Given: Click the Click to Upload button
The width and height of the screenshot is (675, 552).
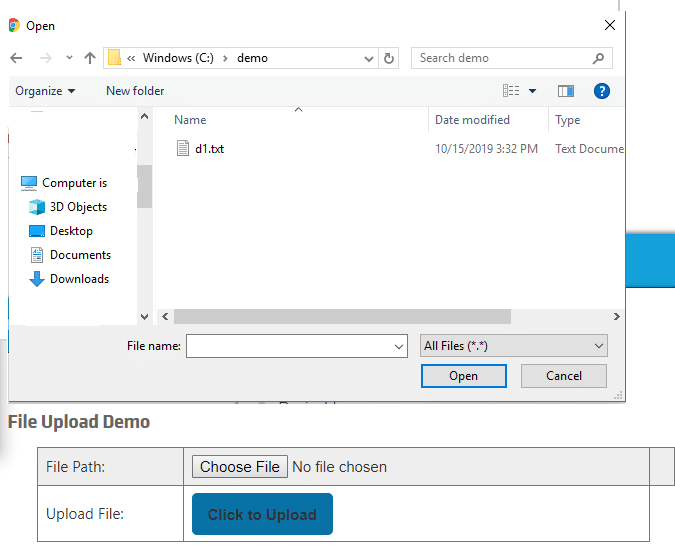Looking at the screenshot, I should [x=262, y=514].
